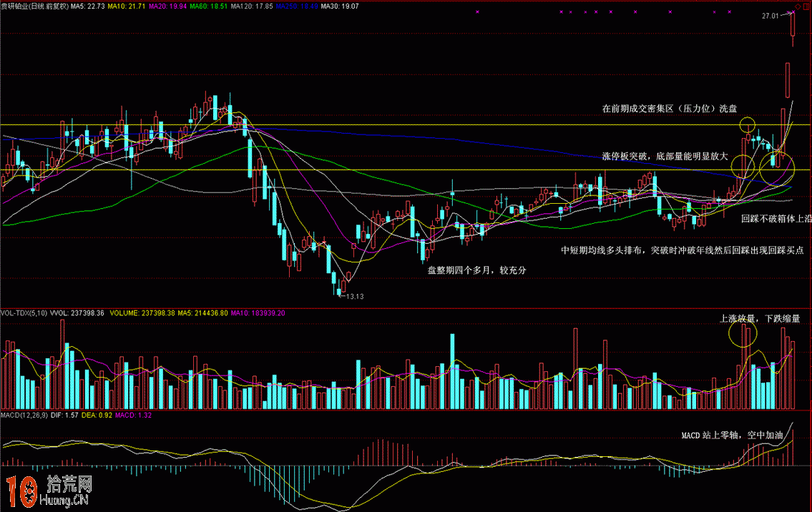The height and width of the screenshot is (512, 812).
Task: Select the 在前期成交密集区（压力位）洗盘 annotation
Action: tap(670, 108)
